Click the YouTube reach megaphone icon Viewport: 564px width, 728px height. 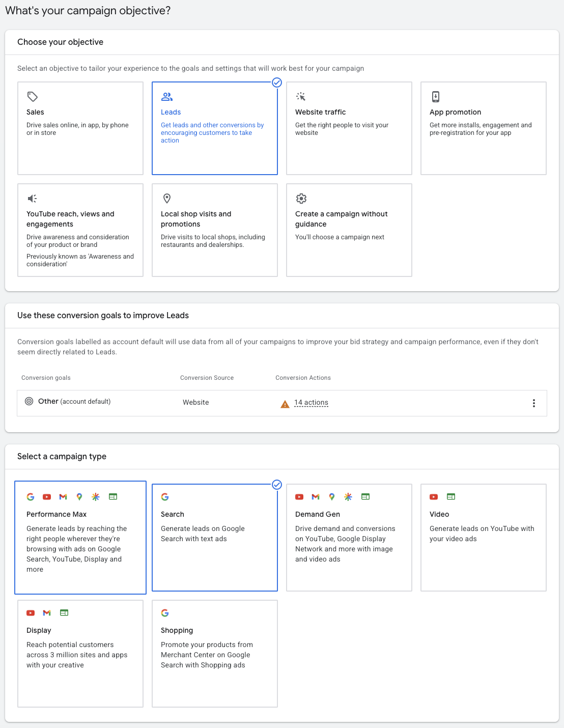click(32, 199)
